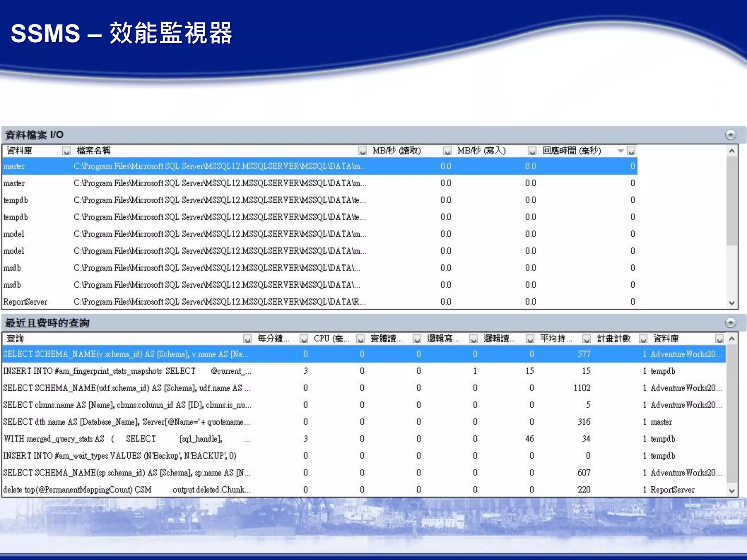The width and height of the screenshot is (747, 560).
Task: Click up arrow of file I/O scrollbar
Action: (732, 151)
